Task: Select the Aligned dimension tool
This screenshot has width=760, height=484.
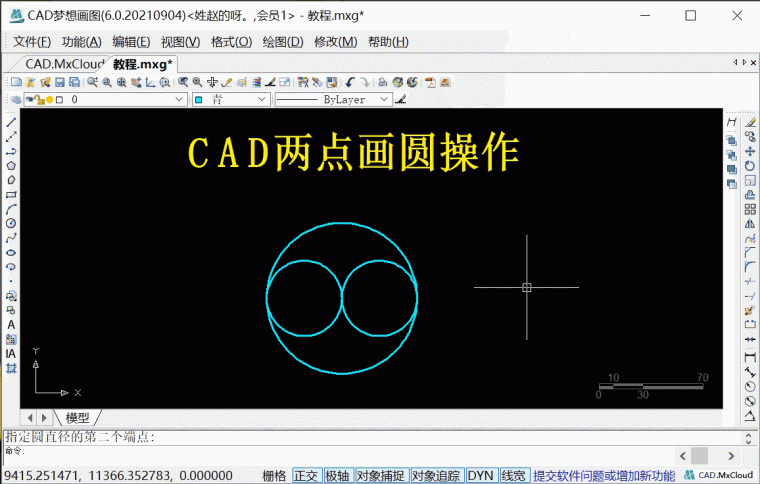Action: [750, 372]
